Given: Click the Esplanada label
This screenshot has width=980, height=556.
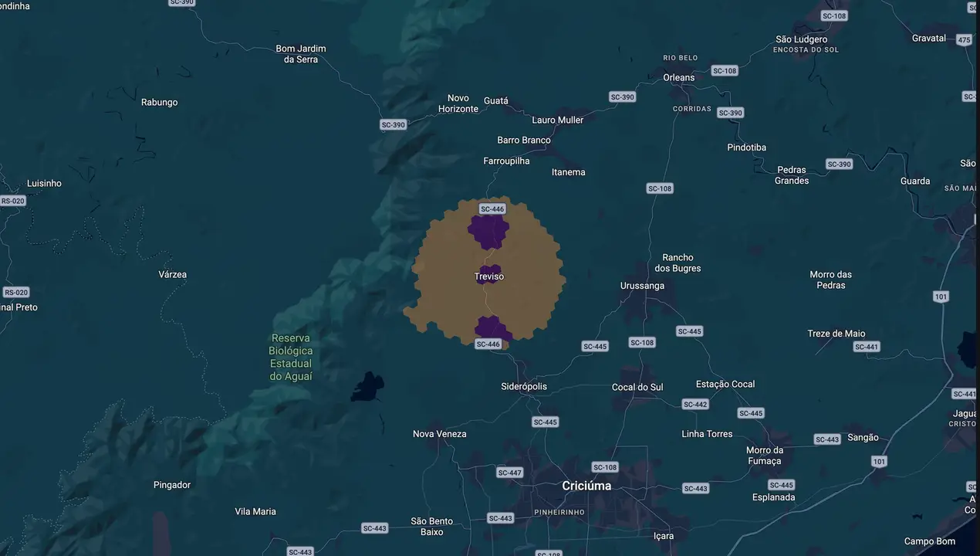Looking at the screenshot, I should coord(774,497).
